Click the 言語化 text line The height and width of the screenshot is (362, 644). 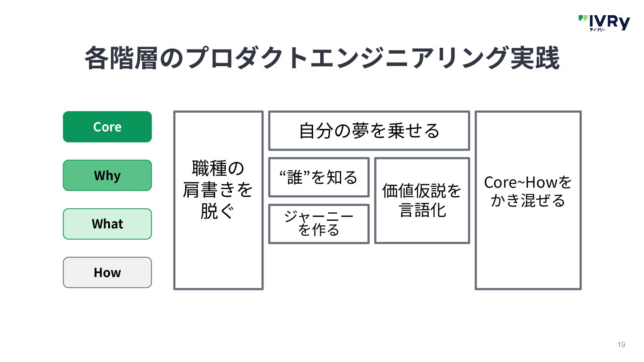422,210
